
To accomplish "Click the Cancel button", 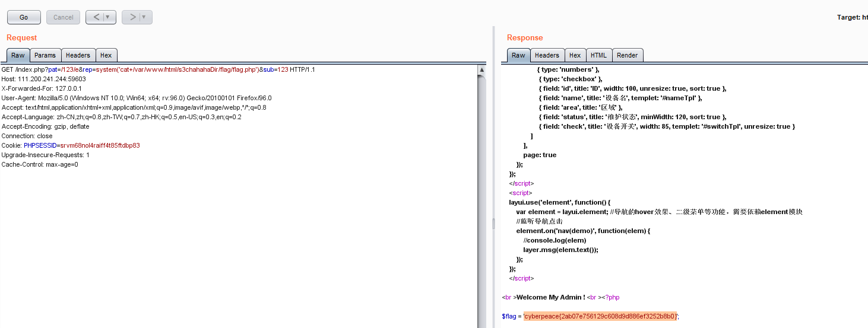I will pyautogui.click(x=63, y=17).
